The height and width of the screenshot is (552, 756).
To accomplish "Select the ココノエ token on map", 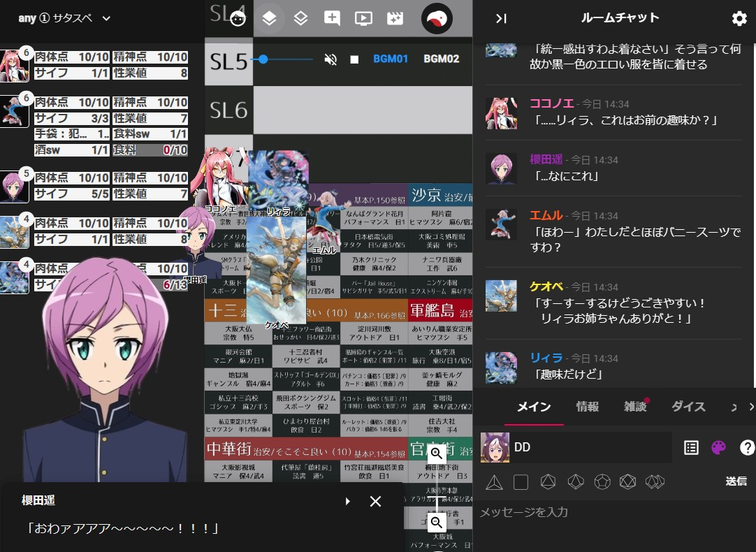I will [219, 178].
